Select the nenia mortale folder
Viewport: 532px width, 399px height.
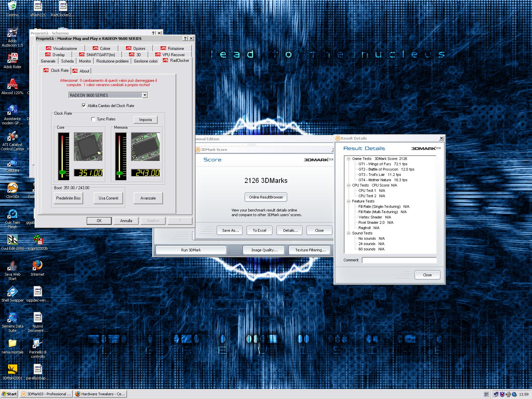12,343
